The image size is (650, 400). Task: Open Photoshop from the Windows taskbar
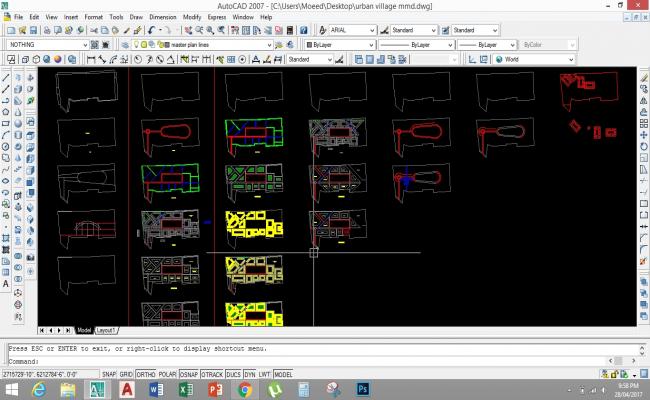[x=364, y=388]
